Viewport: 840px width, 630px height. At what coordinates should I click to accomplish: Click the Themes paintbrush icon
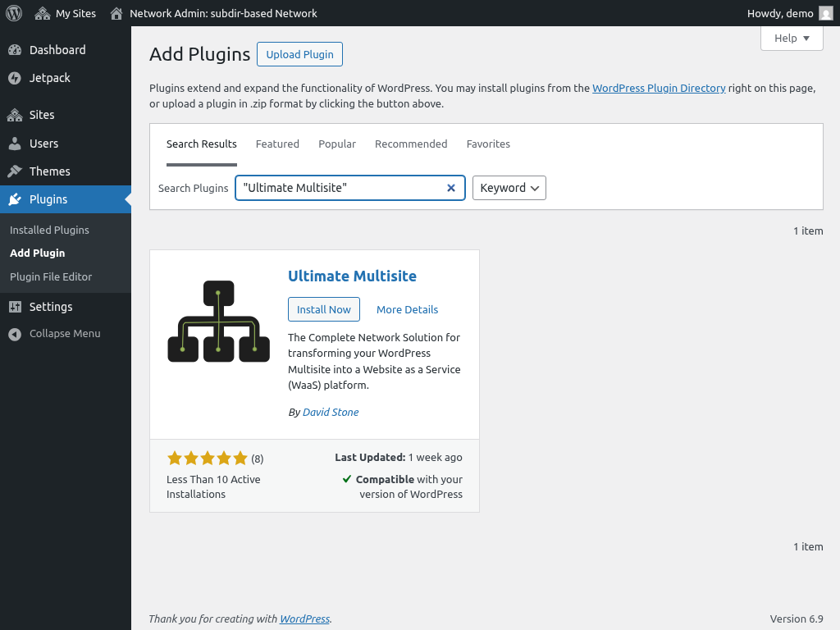15,171
